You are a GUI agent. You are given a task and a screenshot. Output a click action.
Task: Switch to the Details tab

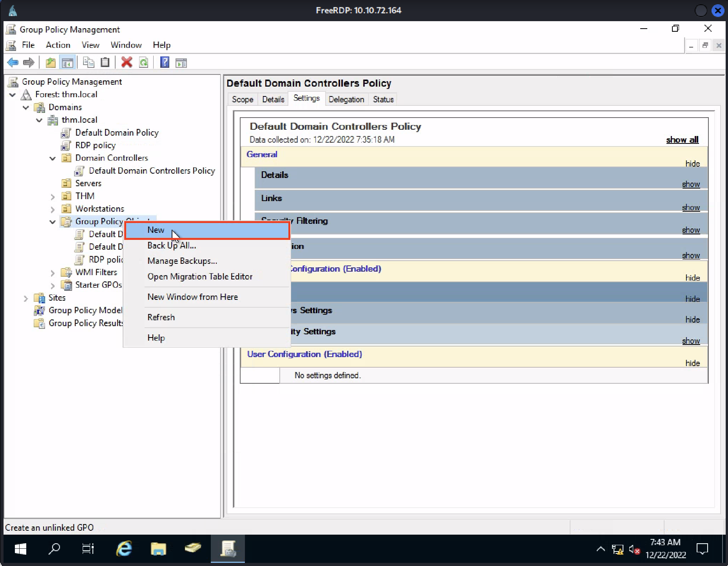point(273,100)
